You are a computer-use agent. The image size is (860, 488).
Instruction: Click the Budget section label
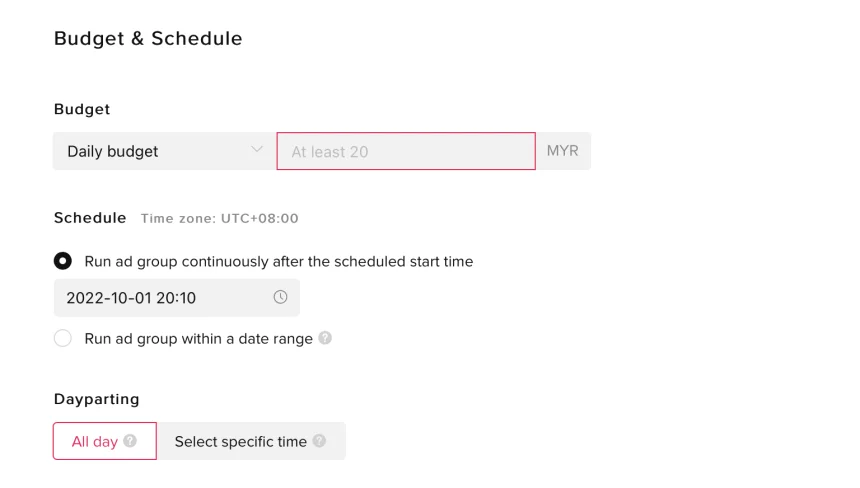[82, 109]
